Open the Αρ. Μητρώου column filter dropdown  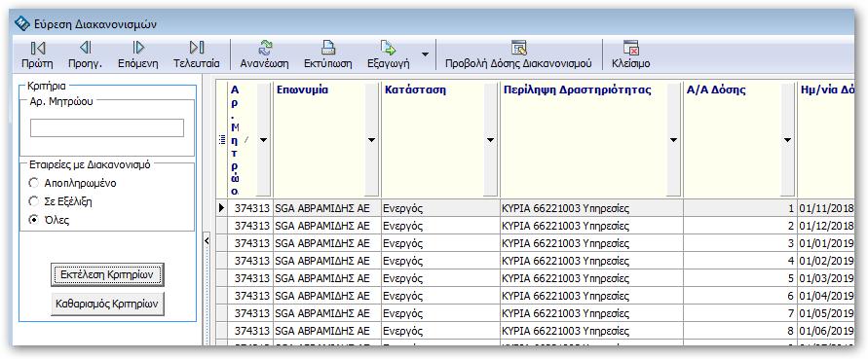pyautogui.click(x=263, y=140)
